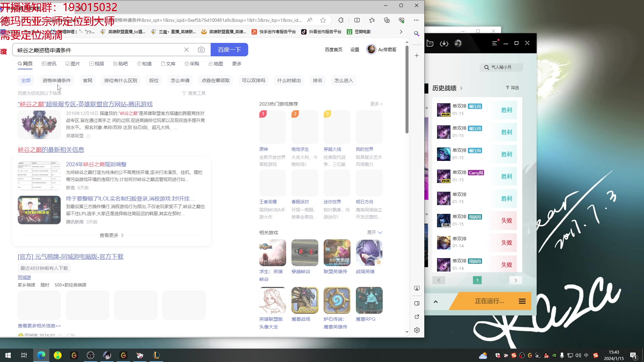
Task: Open the notification center icon
Action: tap(633, 356)
